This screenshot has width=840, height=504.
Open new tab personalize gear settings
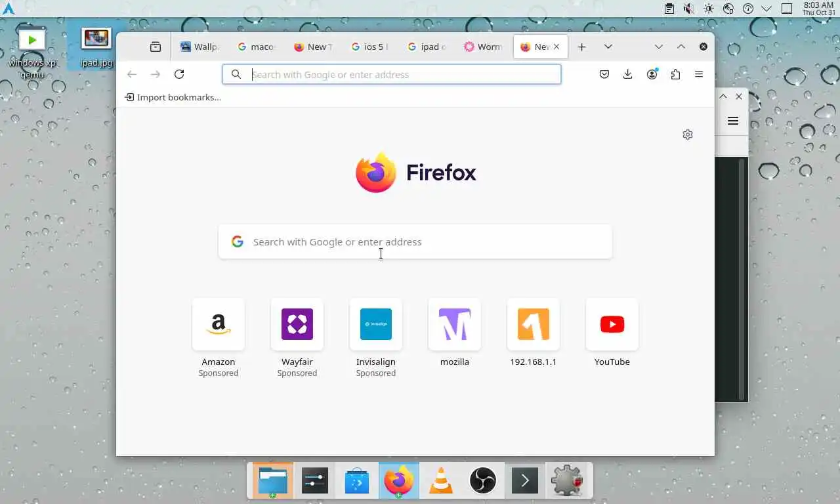[x=688, y=135]
